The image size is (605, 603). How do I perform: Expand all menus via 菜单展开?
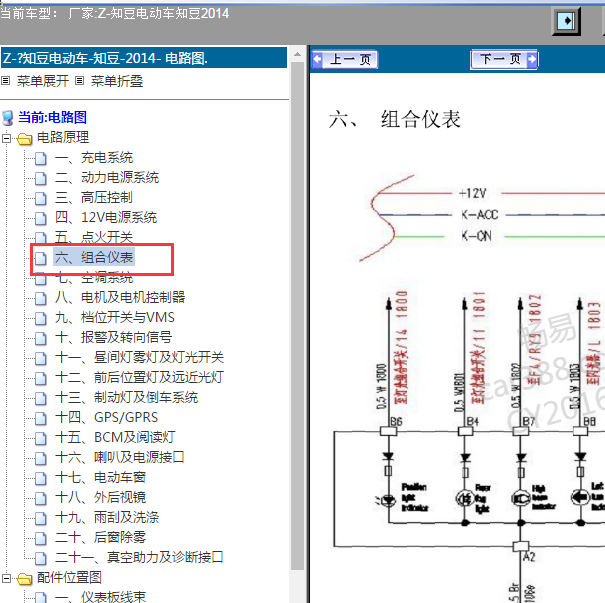43,81
